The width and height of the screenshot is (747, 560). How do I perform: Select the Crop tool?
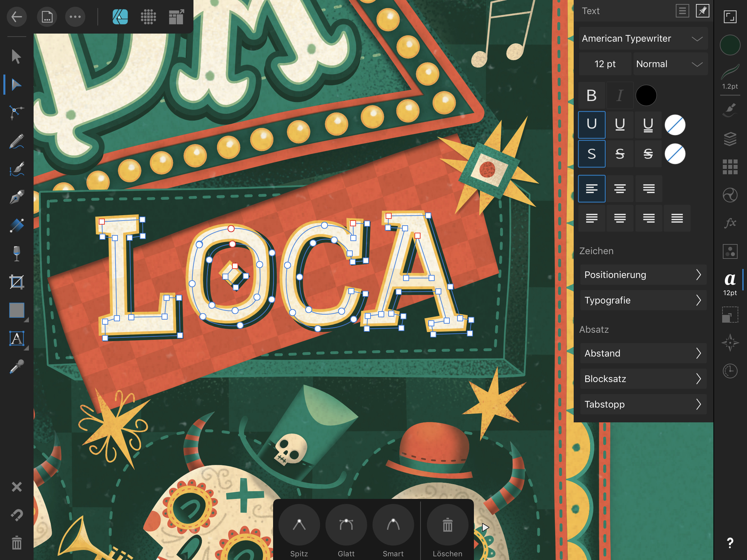coord(16,282)
